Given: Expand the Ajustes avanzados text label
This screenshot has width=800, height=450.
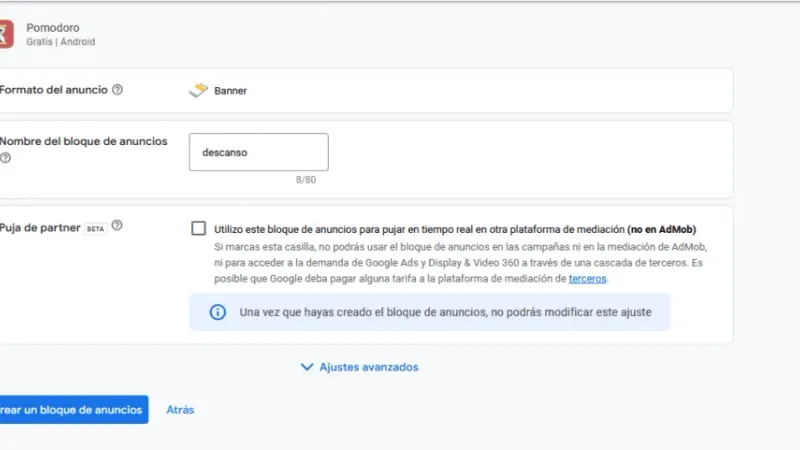Looking at the screenshot, I should (x=368, y=367).
